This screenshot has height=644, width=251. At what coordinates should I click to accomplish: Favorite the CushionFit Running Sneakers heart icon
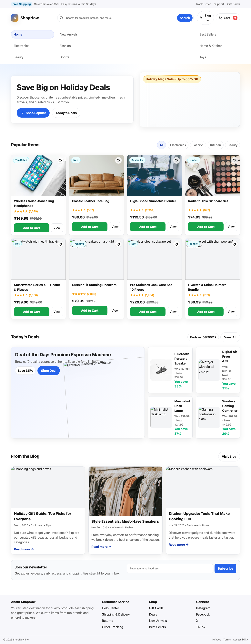(118, 245)
